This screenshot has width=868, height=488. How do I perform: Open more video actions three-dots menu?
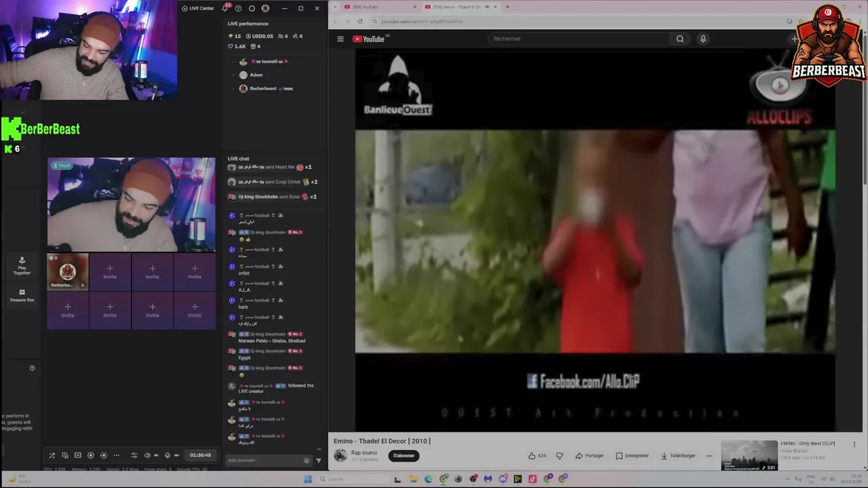click(709, 455)
